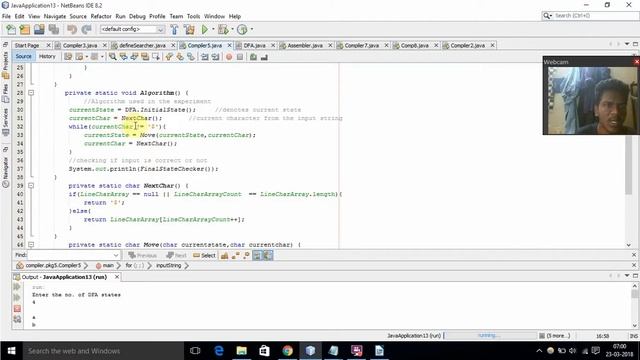Viewport: 640px width, 360px height.
Task: Open the Refactor menu
Action: point(101,16)
